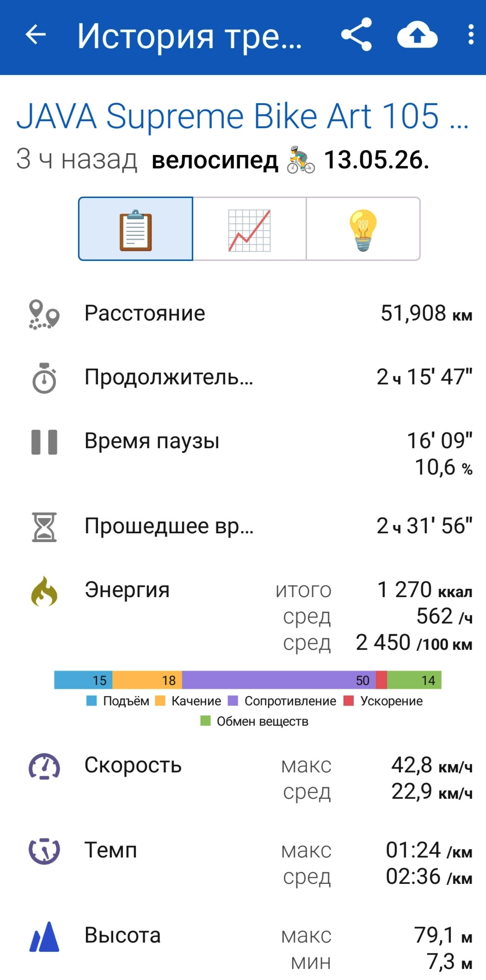The height and width of the screenshot is (980, 486).
Task: Tap the pace timer icon
Action: pos(44,851)
